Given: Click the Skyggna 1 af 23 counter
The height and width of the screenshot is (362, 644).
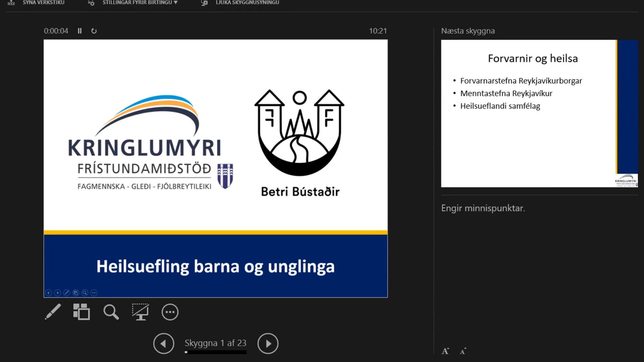Looking at the screenshot, I should (215, 343).
